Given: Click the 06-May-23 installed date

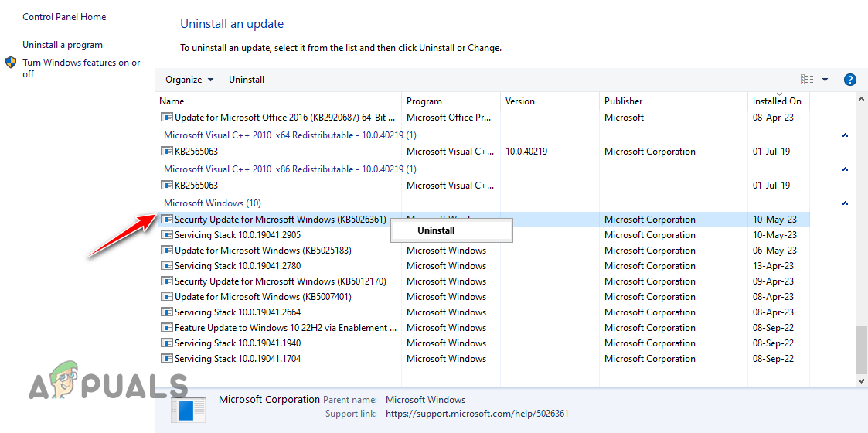Looking at the screenshot, I should click(x=774, y=251).
